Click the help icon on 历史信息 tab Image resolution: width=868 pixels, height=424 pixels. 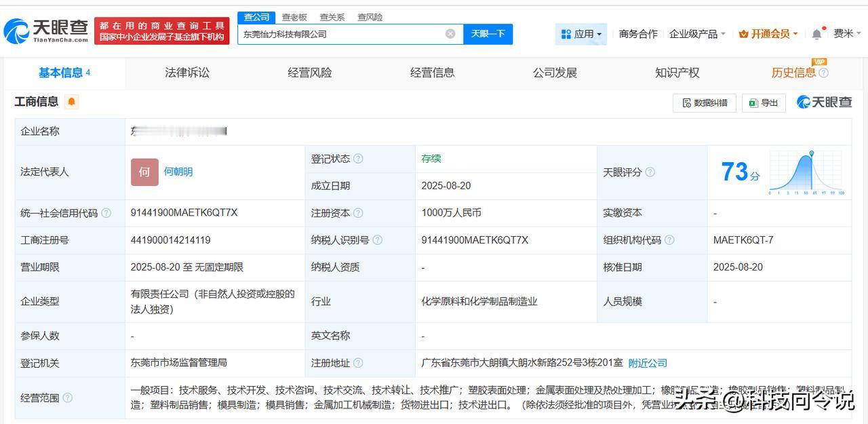pyautogui.click(x=823, y=73)
